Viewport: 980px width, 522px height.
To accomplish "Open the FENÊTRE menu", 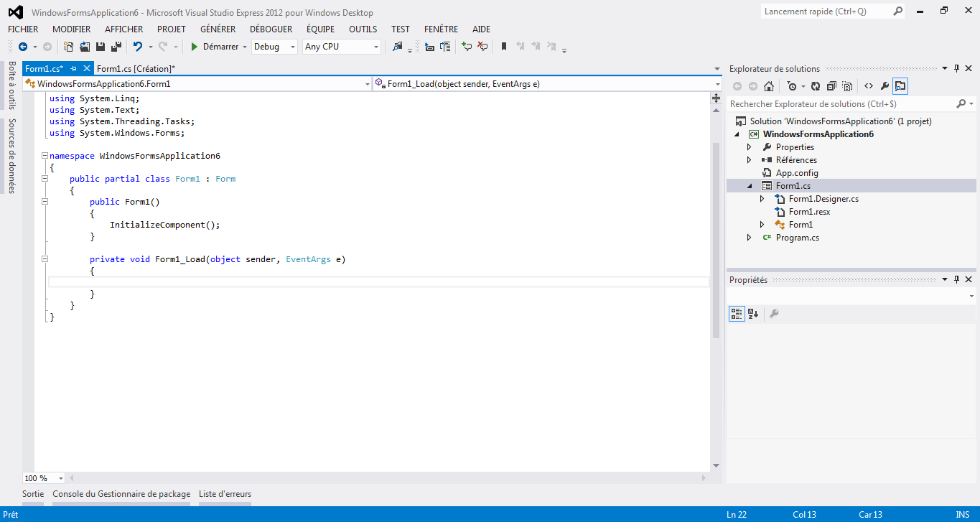I will tap(441, 29).
